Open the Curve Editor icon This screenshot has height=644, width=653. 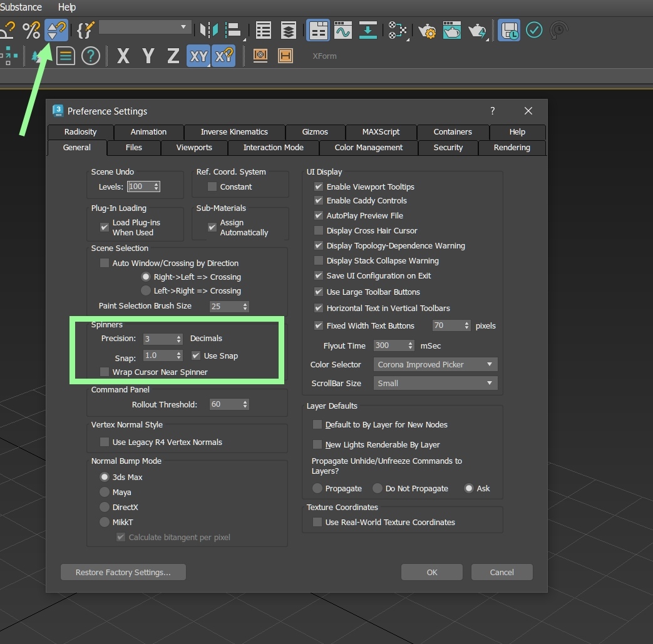coord(342,31)
